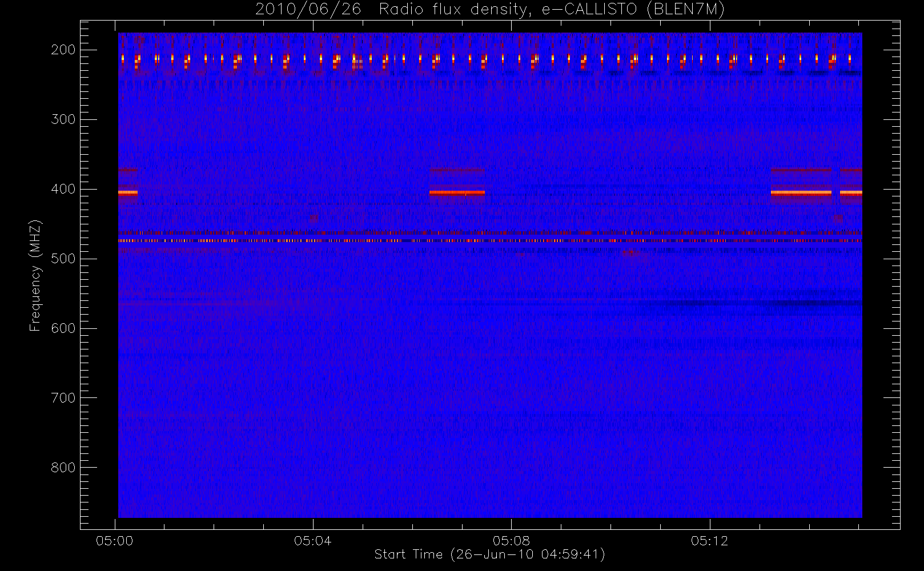This screenshot has width=924, height=571.
Task: Click the 'Start Time (26-Jun-10 04:59:41)' label
Action: 490,554
